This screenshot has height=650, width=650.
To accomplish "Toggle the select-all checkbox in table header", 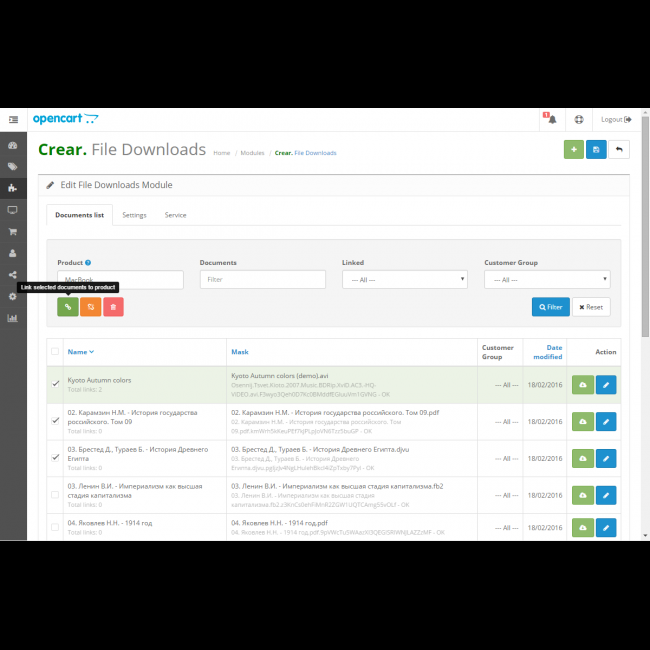I will 55,351.
